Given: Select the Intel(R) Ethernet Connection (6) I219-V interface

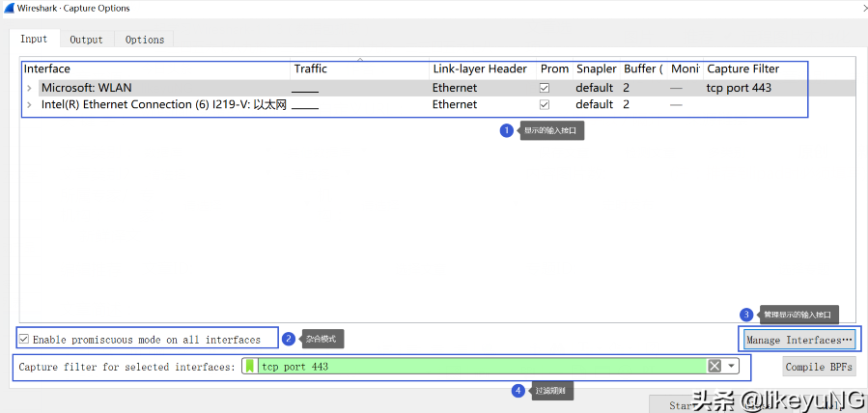Looking at the screenshot, I should (164, 104).
